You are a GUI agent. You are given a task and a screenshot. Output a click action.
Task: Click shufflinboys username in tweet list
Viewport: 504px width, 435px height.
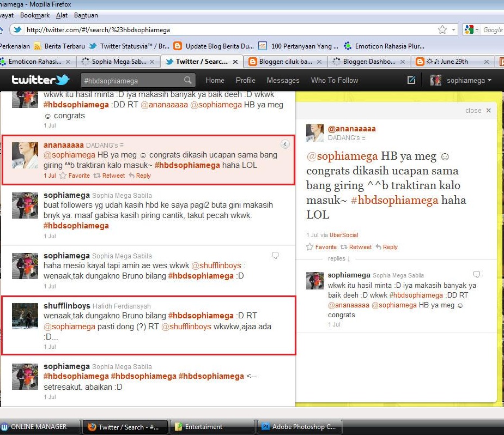pos(66,305)
